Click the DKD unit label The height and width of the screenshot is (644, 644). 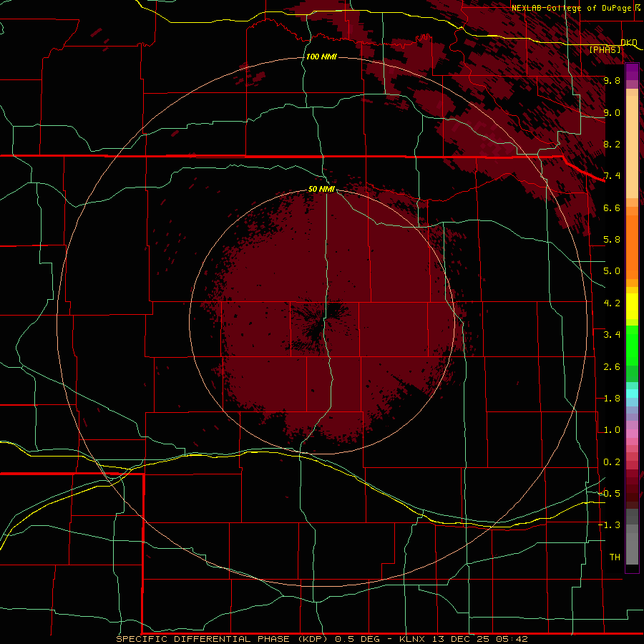[629, 42]
